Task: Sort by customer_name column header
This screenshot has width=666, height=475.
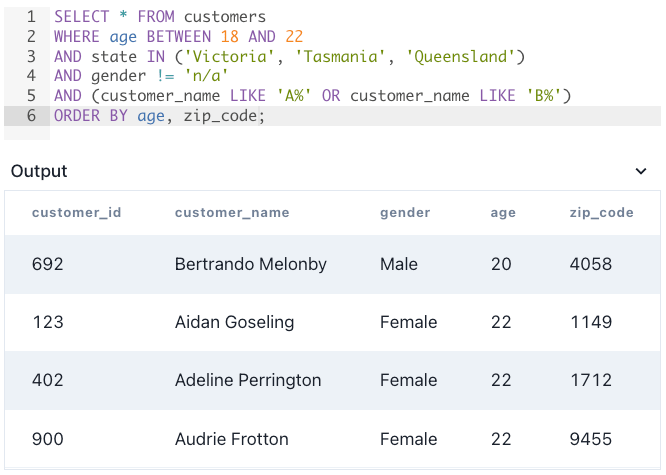Action: click(232, 212)
